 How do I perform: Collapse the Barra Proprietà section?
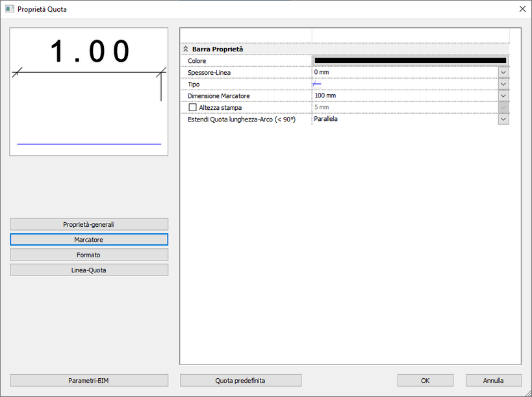coord(186,49)
